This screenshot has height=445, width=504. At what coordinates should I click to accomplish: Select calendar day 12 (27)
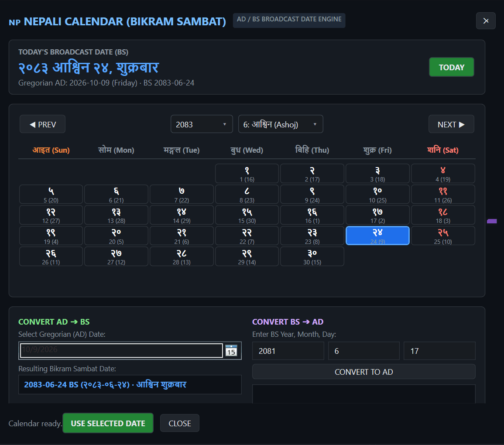tap(51, 215)
